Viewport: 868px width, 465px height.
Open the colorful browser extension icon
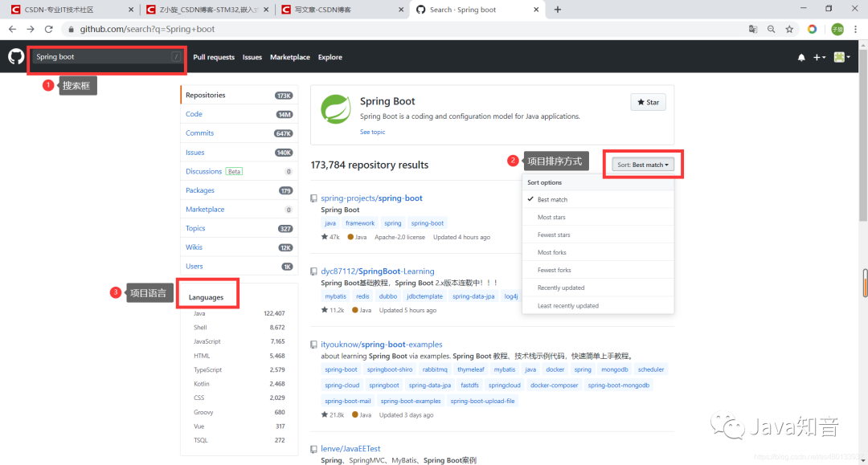tap(812, 29)
